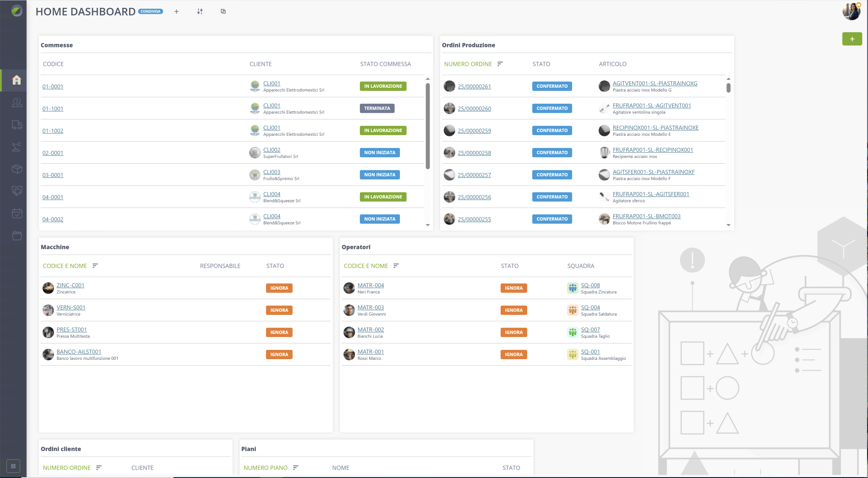Click the duplicate dashboard icon
Viewport: 868px width, 478px height.
tap(223, 12)
